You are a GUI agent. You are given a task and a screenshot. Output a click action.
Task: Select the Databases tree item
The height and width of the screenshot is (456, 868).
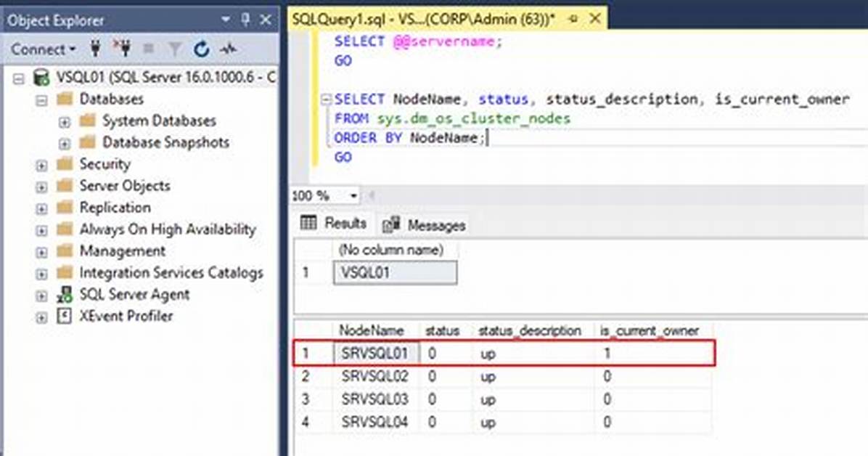111,99
